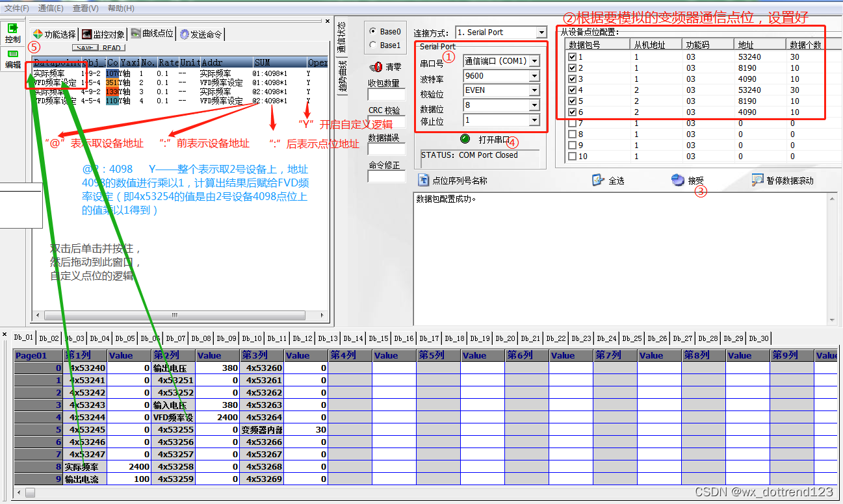Click the data table's horizontal scrollbar thumb

31,493
